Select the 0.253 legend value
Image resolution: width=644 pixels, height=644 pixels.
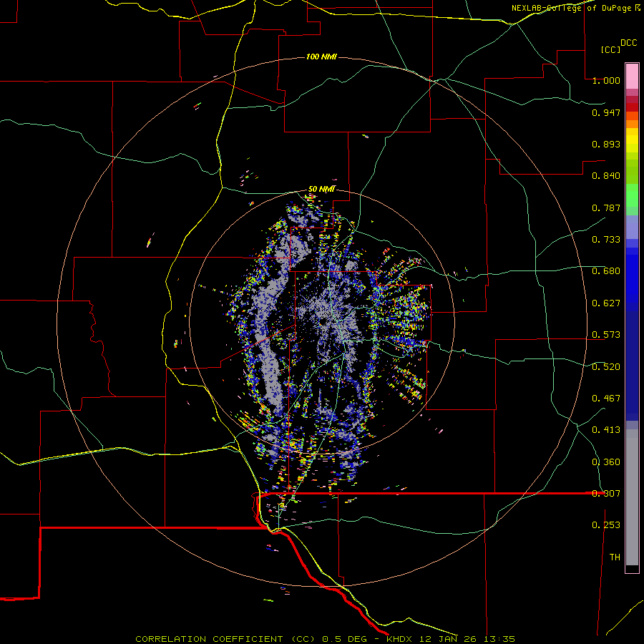coord(606,525)
